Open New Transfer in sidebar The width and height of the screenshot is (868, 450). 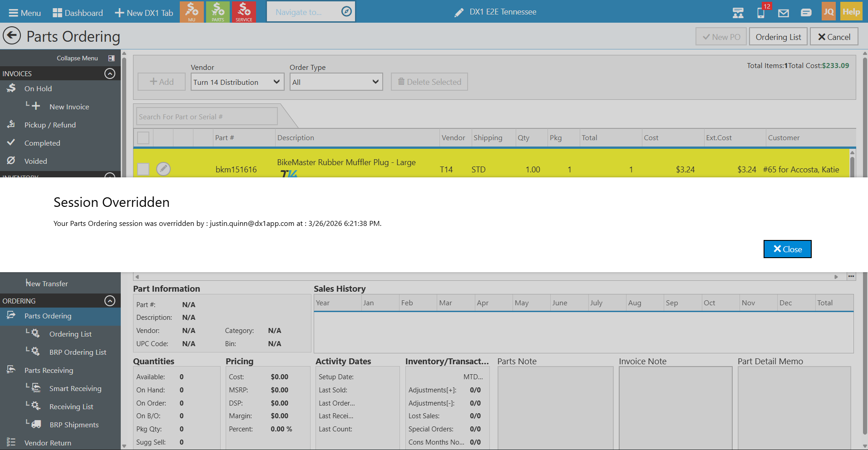[x=47, y=284]
